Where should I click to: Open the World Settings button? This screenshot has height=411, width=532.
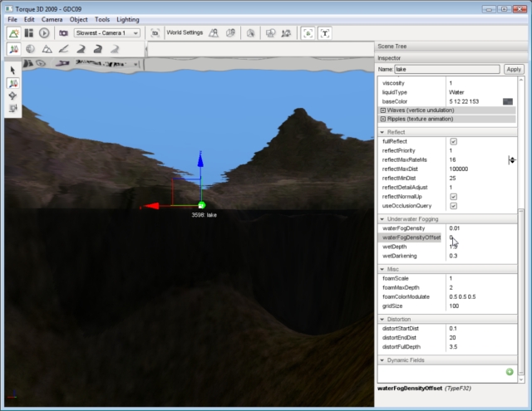tap(183, 33)
